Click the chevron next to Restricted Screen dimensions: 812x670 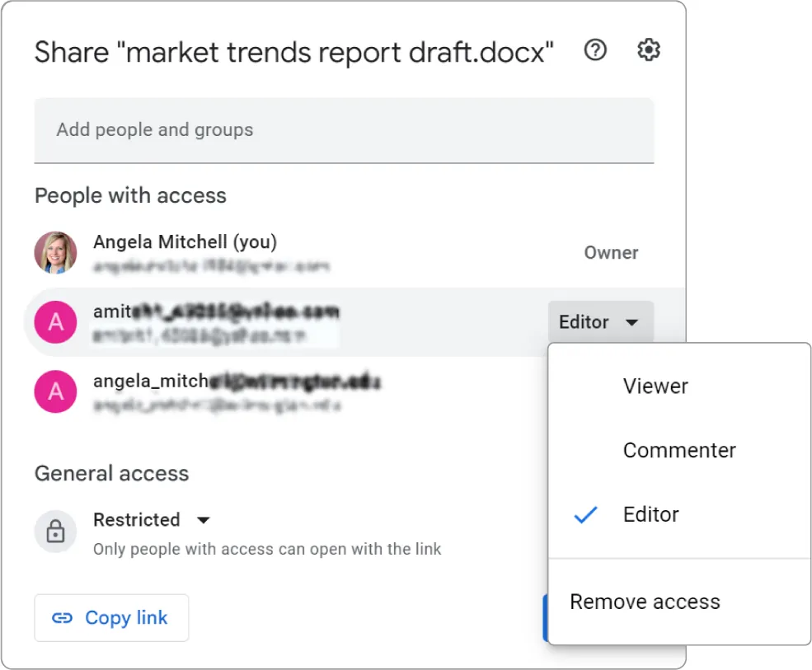(x=203, y=520)
